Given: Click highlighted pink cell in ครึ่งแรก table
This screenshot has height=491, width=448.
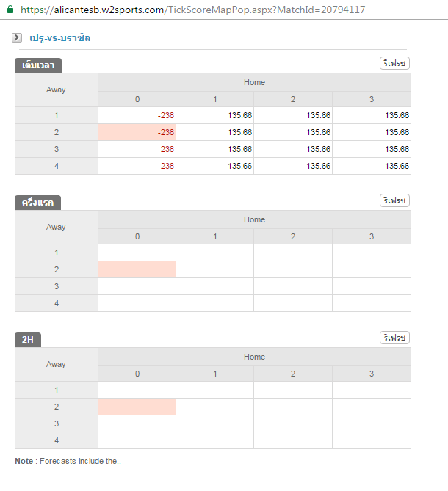Looking at the screenshot, I should coord(137,269).
